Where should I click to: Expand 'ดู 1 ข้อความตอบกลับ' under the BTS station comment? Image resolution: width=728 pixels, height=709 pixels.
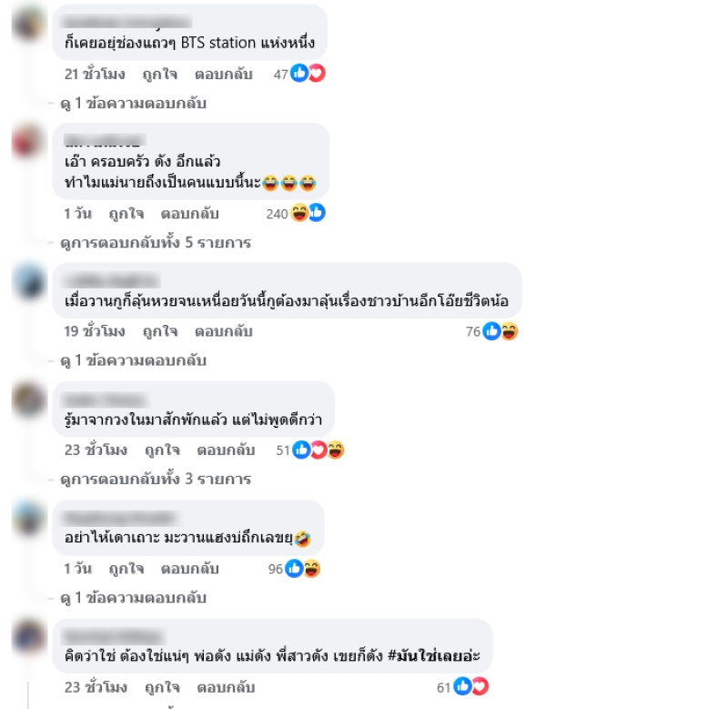pos(133,103)
